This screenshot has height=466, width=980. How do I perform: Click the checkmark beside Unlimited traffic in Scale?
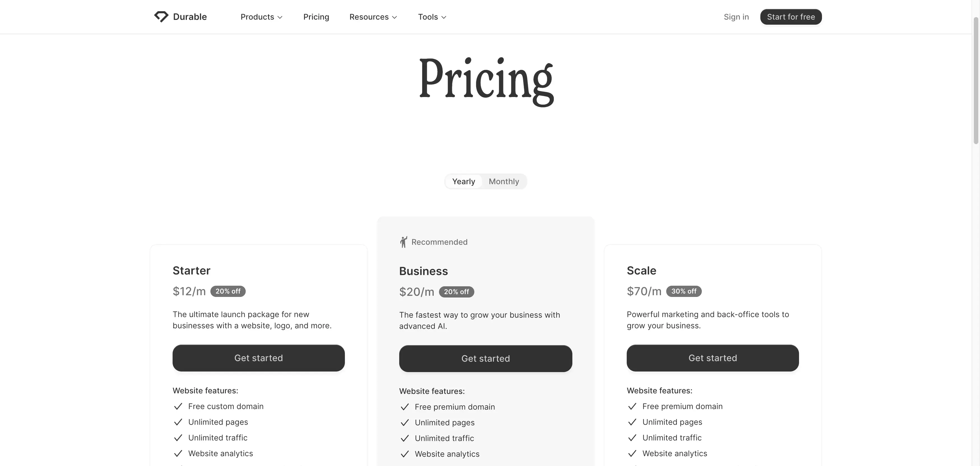click(x=632, y=438)
